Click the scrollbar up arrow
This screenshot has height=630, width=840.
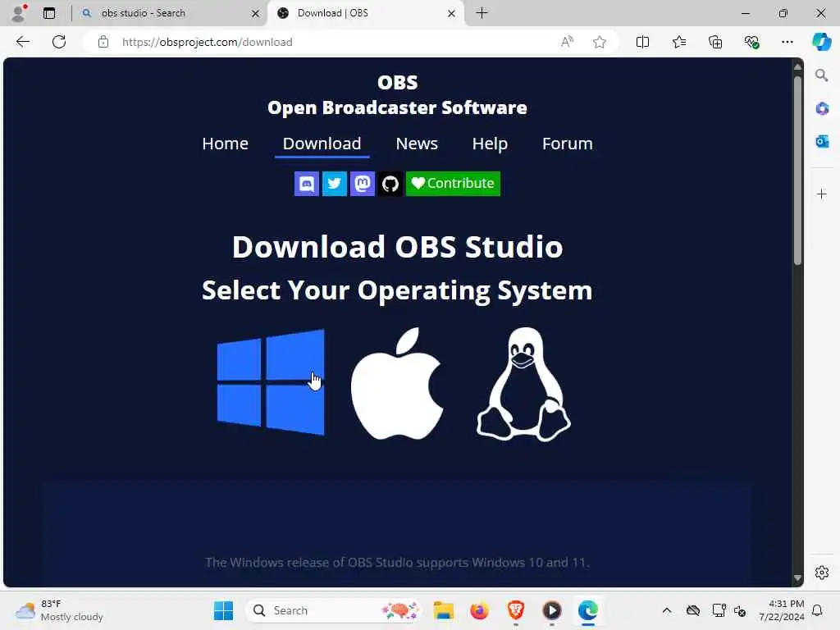tap(797, 67)
